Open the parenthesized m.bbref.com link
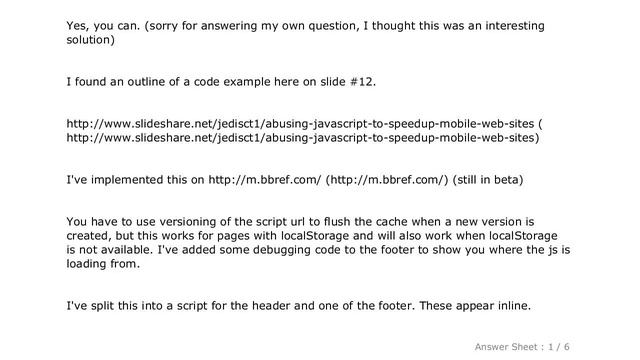The image size is (640, 360). [x=387, y=180]
